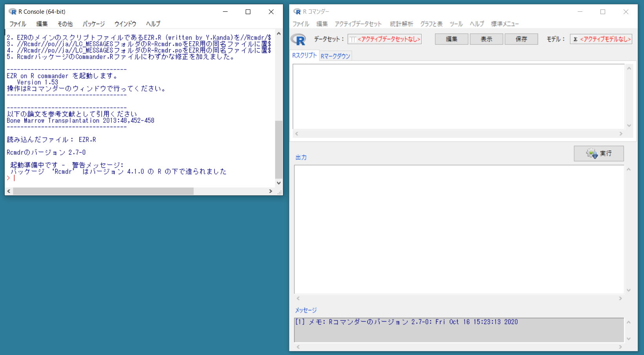The image size is (644, 355).
Task: Open the パッケージ menu in R Console
Action: 93,24
